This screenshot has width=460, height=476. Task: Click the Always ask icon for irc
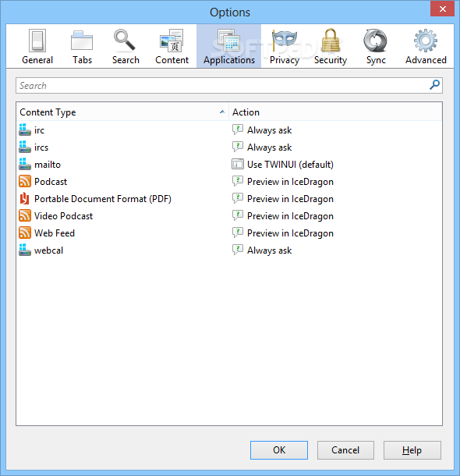click(238, 130)
